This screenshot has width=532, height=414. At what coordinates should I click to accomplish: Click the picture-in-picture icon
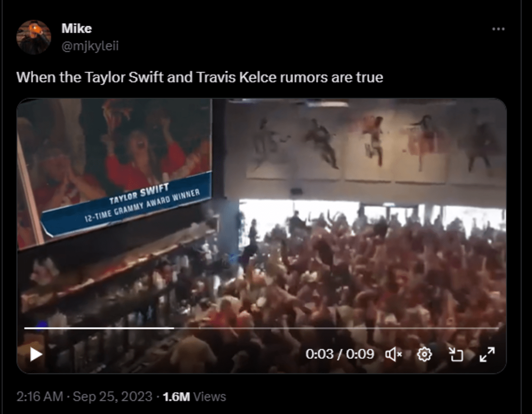click(x=455, y=354)
